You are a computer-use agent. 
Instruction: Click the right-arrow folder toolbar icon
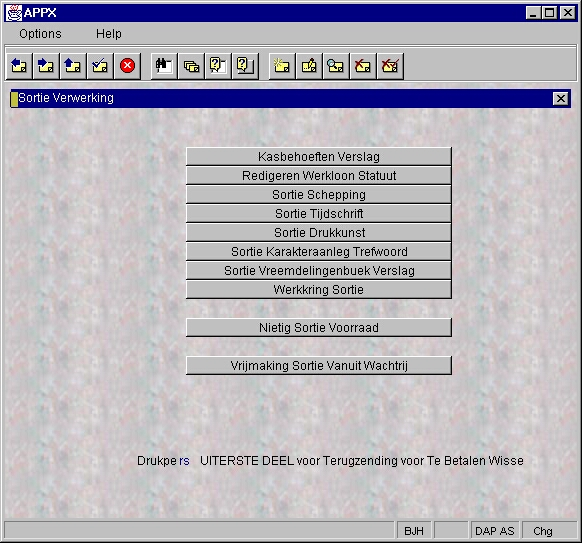point(46,66)
